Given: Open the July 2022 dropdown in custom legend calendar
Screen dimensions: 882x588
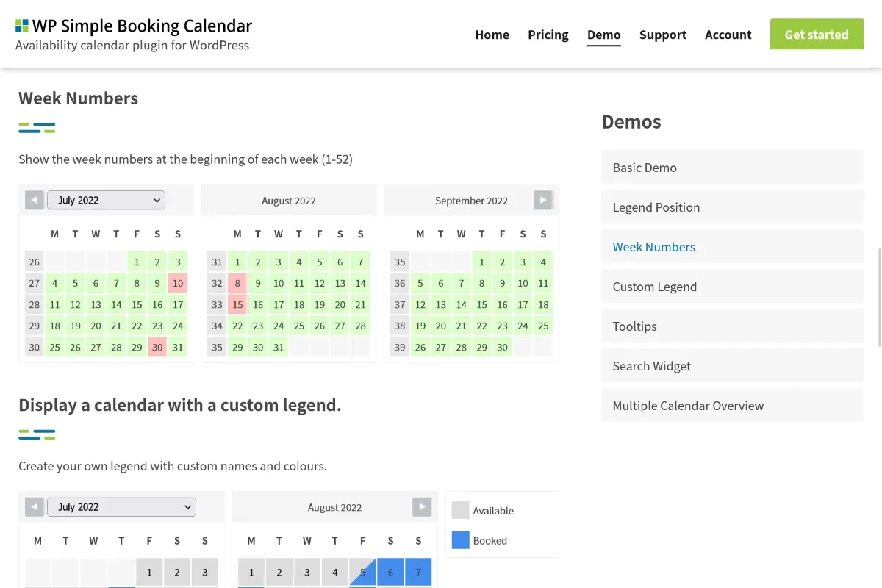Looking at the screenshot, I should click(121, 506).
